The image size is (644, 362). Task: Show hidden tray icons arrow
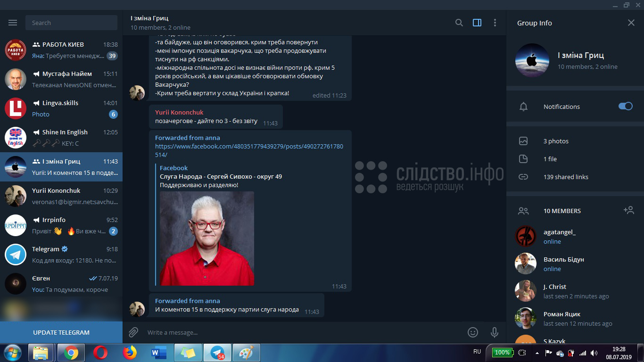[x=537, y=353]
